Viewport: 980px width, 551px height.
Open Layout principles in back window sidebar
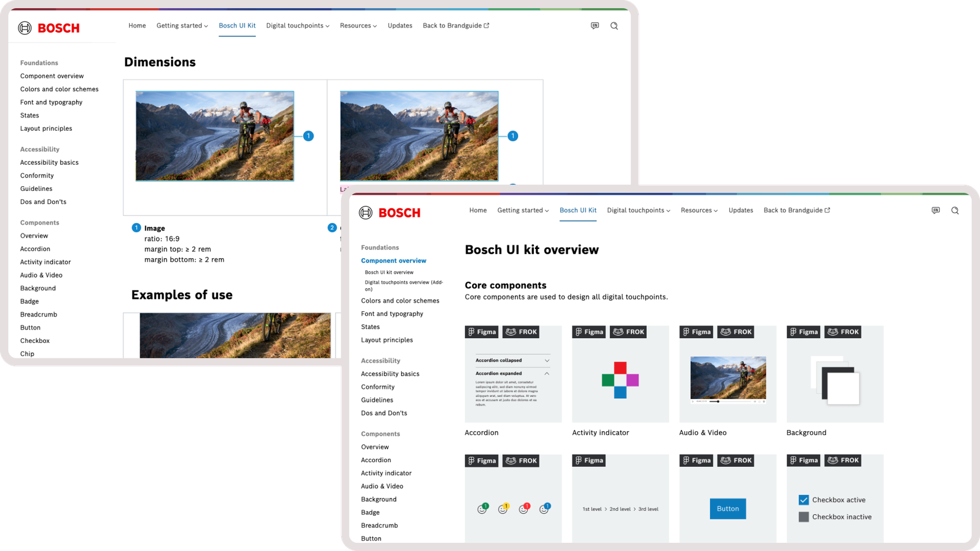[46, 129]
